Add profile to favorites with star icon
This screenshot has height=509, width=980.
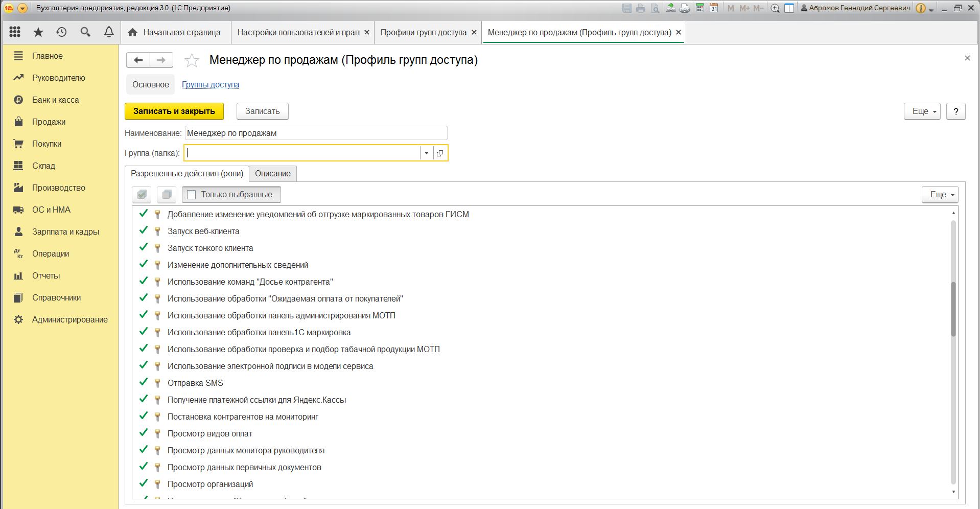192,60
